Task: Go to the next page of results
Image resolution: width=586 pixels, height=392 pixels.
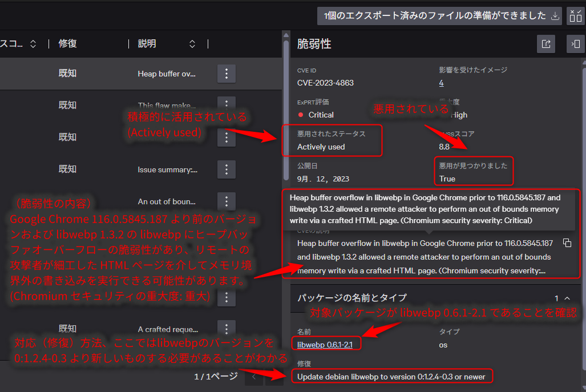Action: [274, 377]
